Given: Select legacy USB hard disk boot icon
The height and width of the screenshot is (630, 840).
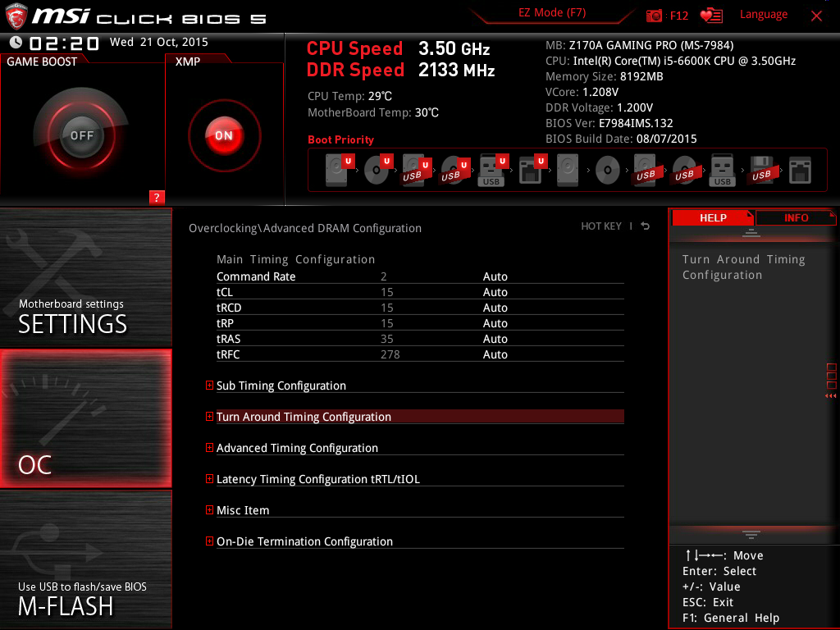Looking at the screenshot, I should coord(646,170).
